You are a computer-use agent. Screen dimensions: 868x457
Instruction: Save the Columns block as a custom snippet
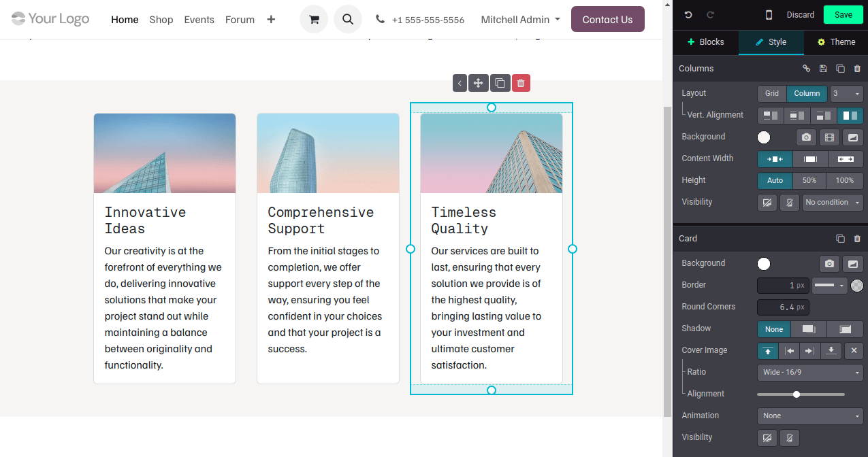coord(823,68)
